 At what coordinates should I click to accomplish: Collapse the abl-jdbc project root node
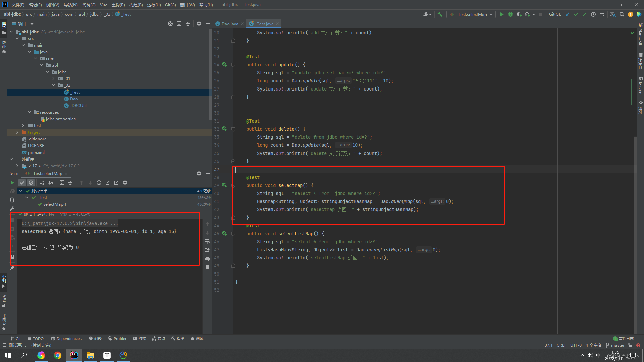point(11,32)
